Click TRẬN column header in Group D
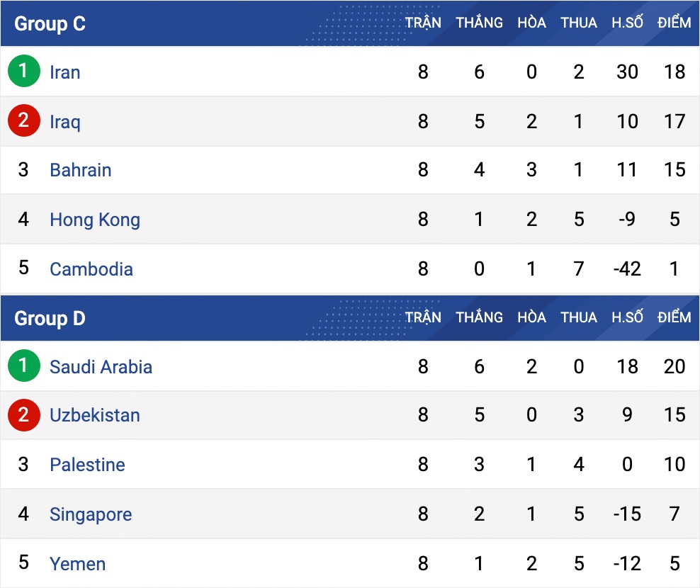 pyautogui.click(x=423, y=317)
